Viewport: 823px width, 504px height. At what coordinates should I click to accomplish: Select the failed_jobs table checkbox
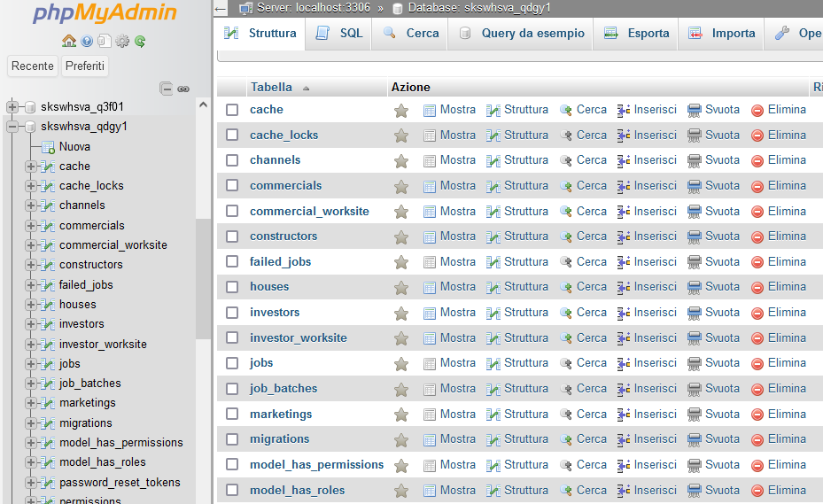pyautogui.click(x=232, y=262)
